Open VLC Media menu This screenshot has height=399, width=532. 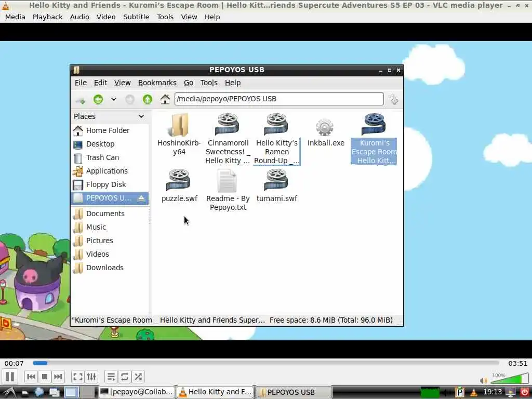click(15, 17)
